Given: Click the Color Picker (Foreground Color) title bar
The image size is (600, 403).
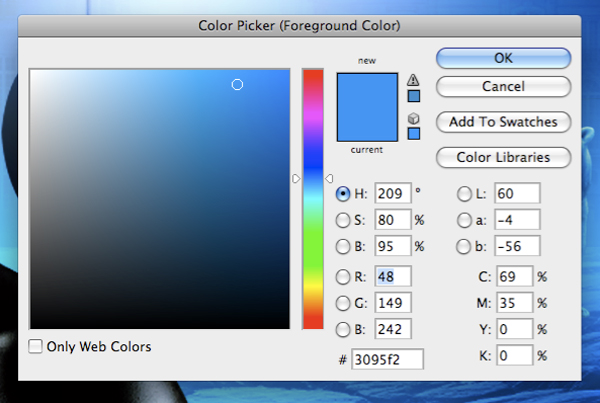Looking at the screenshot, I should click(x=299, y=26).
